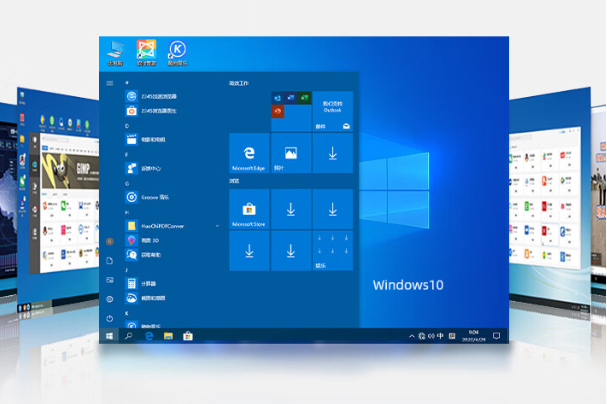The image size is (607, 404).
Task: Open the Documents icon in Start sidebar
Action: coord(109,261)
